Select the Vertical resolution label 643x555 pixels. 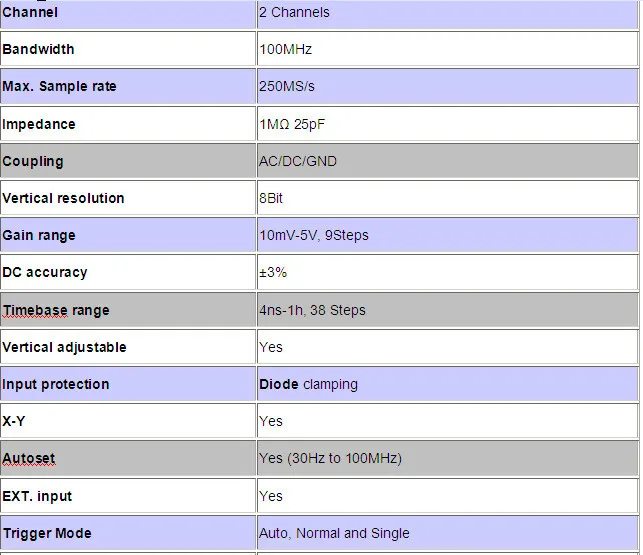(x=63, y=198)
